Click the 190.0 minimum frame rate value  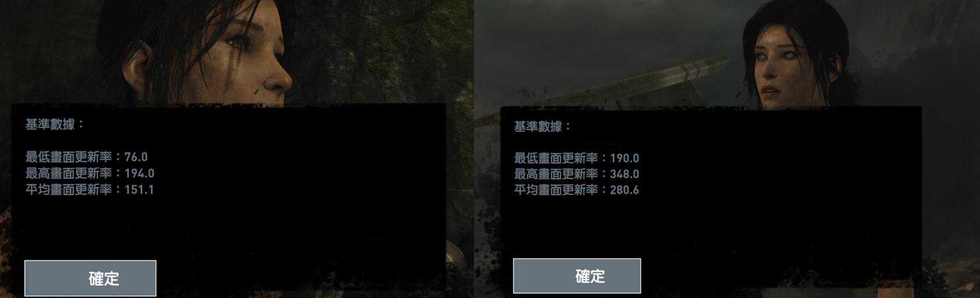(x=625, y=158)
